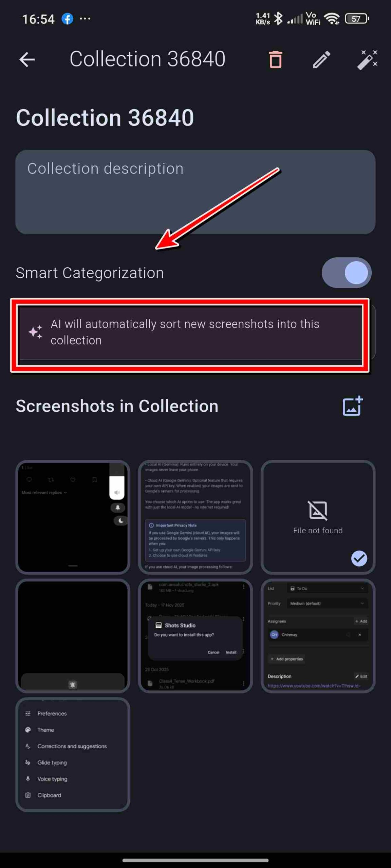This screenshot has width=391, height=868.
Task: Tap the AI automatic sorting info banner
Action: pos(190,332)
